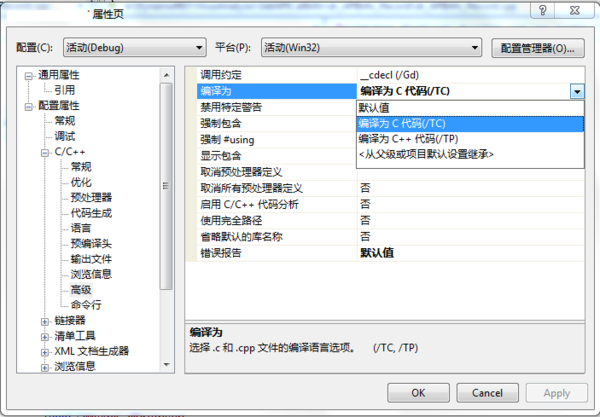Select the 输出文件 tree item

(91, 259)
